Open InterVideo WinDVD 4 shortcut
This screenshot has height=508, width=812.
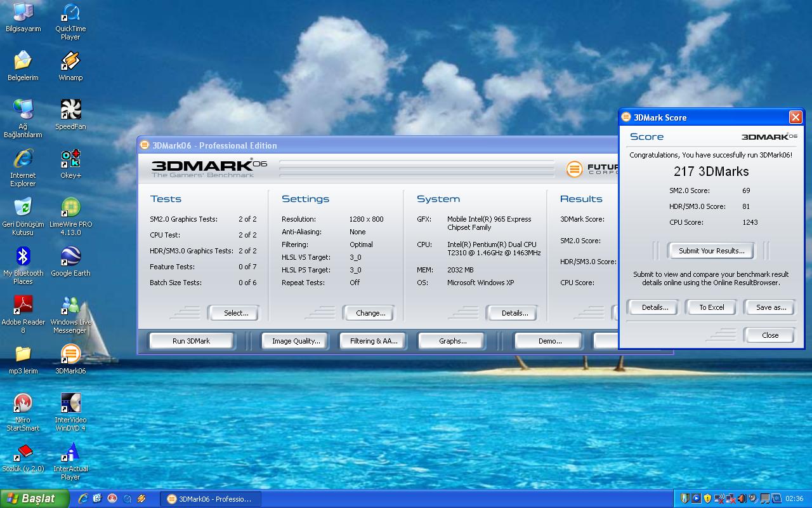coord(70,412)
